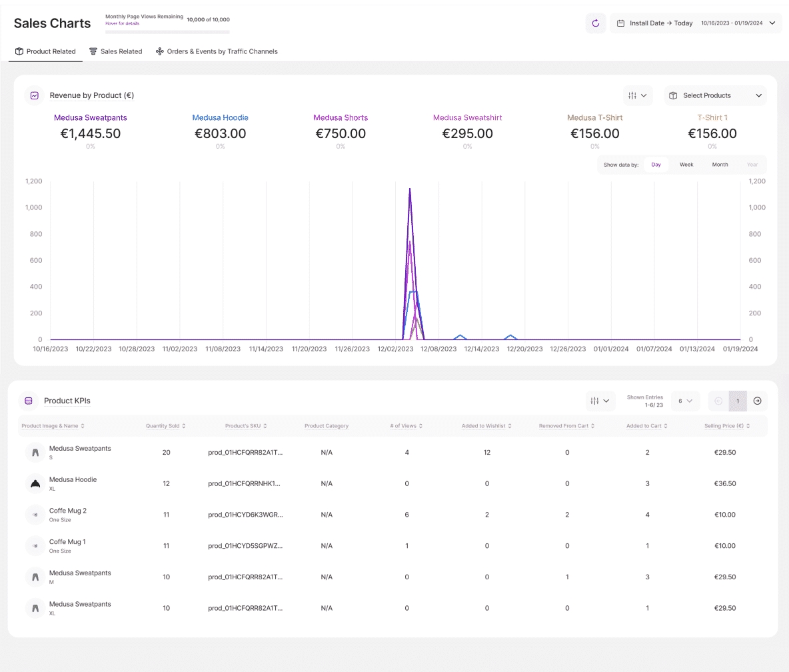
Task: Expand the date range picker dropdown
Action: 772,23
